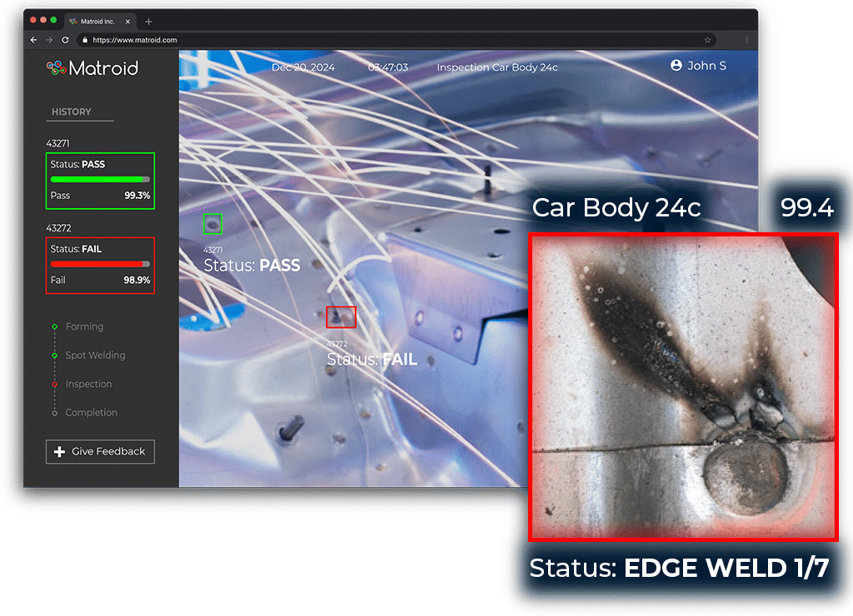Viewport: 853px width, 616px height.
Task: Click the browser back arrow
Action: [x=33, y=40]
